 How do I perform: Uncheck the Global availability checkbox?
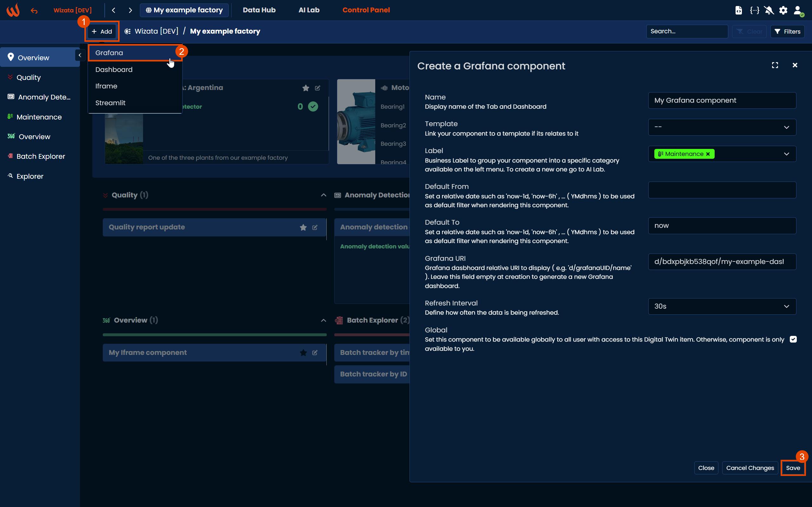[x=793, y=339]
